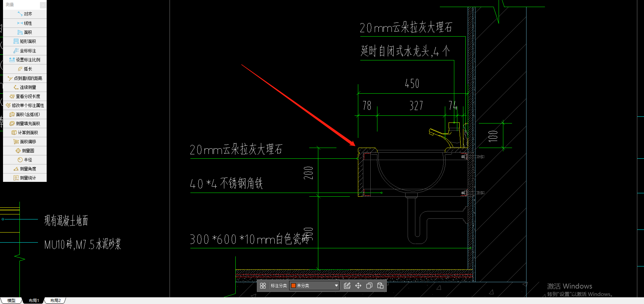Image resolution: width=644 pixels, height=304 pixels.
Task: Switch to the 布局1 tab
Action: click(34, 301)
